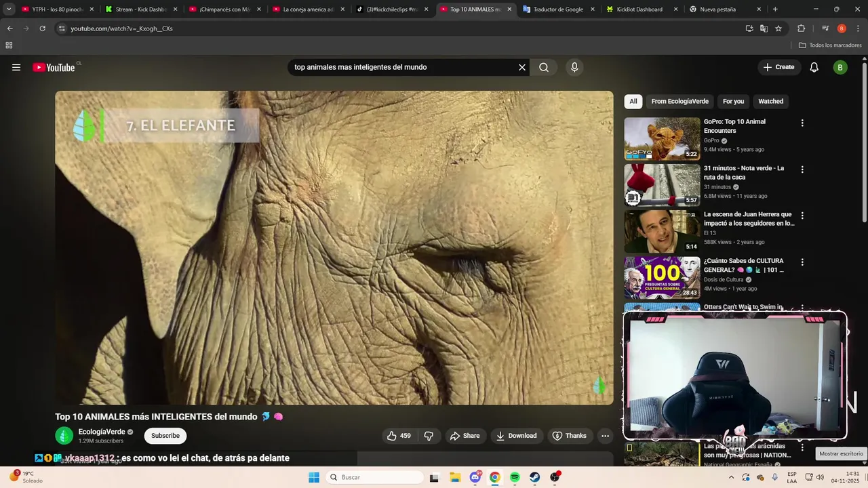Subscribe to EcologíaVerde channel
The width and height of the screenshot is (868, 488).
click(x=165, y=436)
